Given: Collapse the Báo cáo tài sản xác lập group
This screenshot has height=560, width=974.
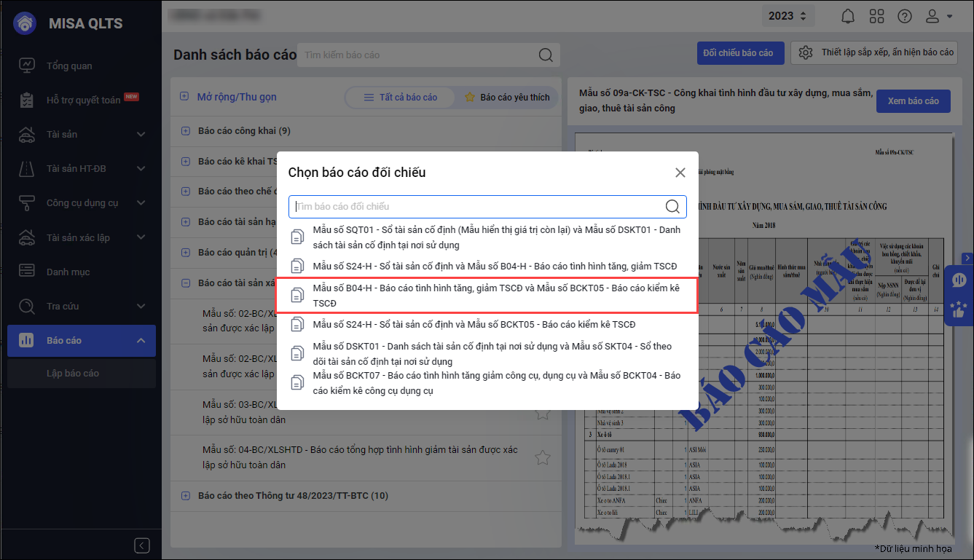Looking at the screenshot, I should (185, 283).
